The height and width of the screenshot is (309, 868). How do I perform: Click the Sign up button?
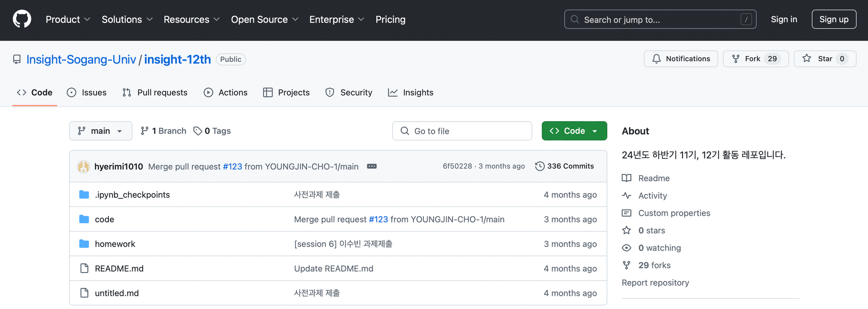(834, 19)
